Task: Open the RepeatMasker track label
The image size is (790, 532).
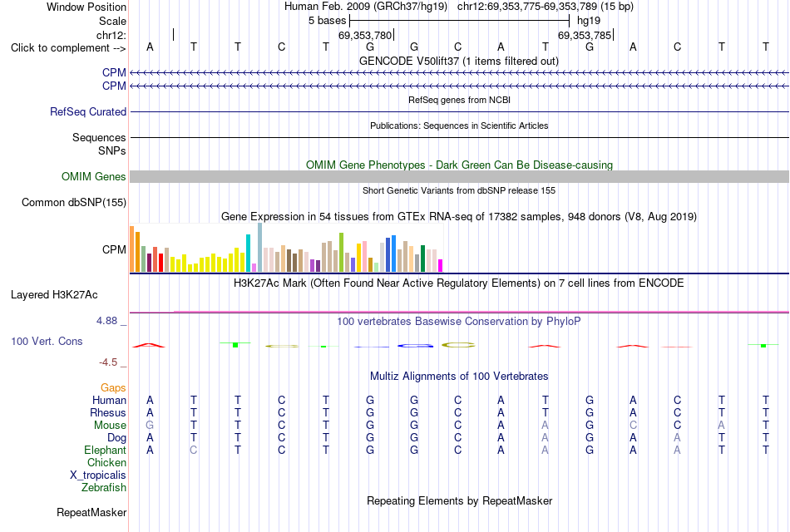Action: tap(91, 512)
